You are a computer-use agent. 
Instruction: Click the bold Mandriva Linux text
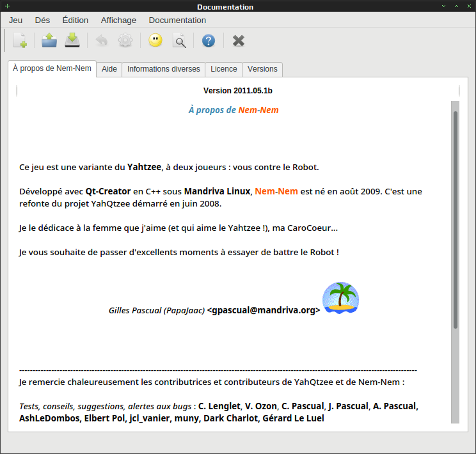[x=217, y=191]
